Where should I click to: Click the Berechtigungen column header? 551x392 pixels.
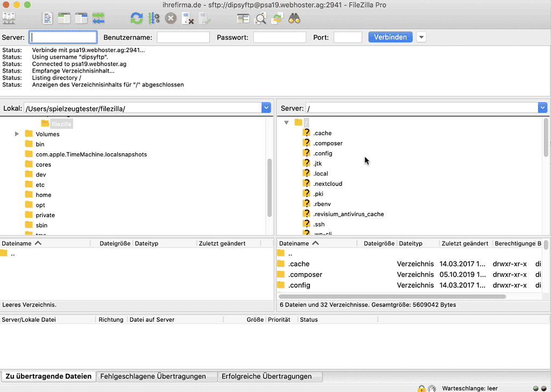coord(515,244)
